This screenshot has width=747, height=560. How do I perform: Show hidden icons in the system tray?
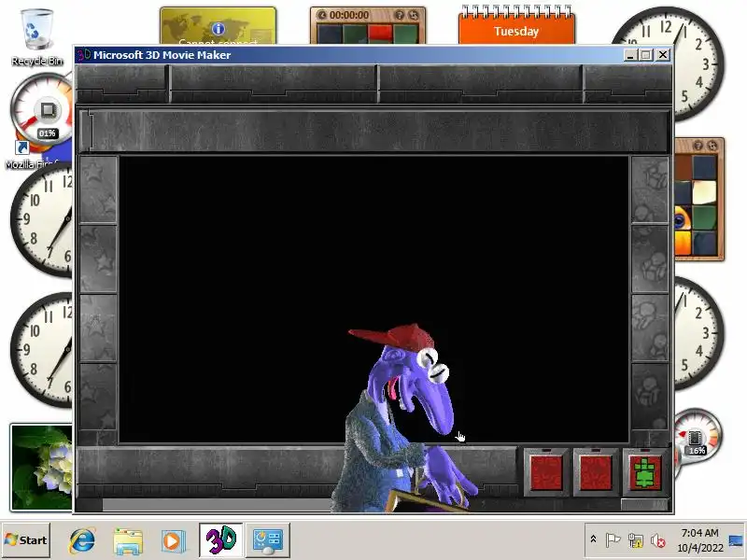[x=593, y=539]
